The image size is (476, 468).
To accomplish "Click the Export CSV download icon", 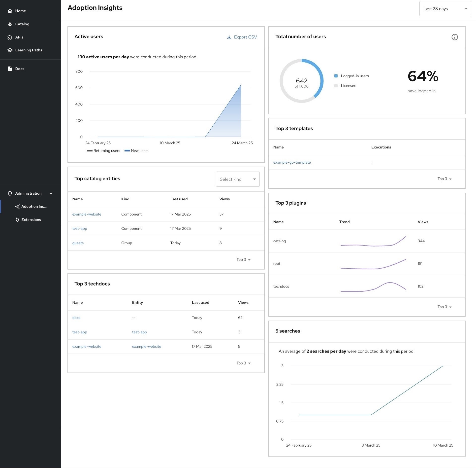I will (x=229, y=37).
